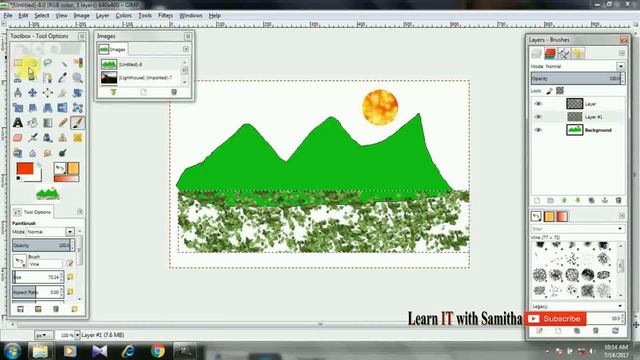Image resolution: width=640 pixels, height=360 pixels.
Task: Open Images dock tab configuration menu
Action: [x=186, y=49]
